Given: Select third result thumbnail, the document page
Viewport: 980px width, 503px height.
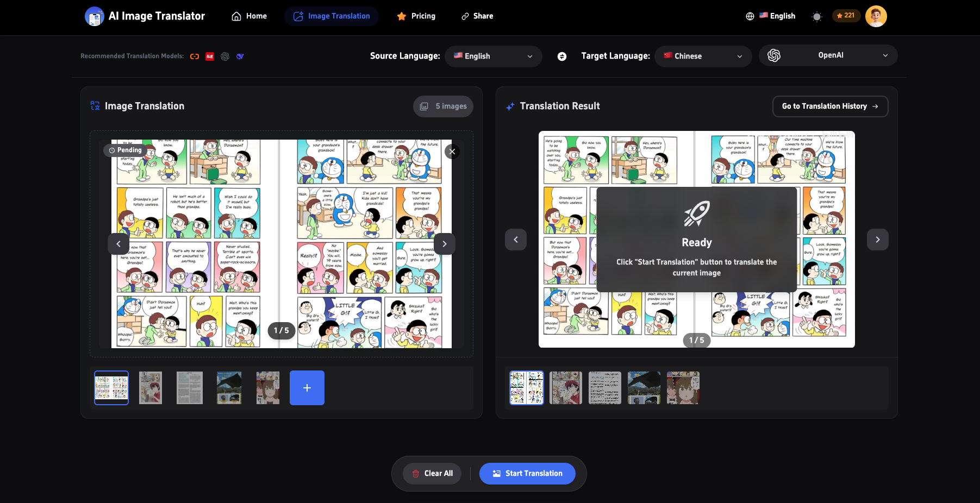Looking at the screenshot, I should 605,388.
